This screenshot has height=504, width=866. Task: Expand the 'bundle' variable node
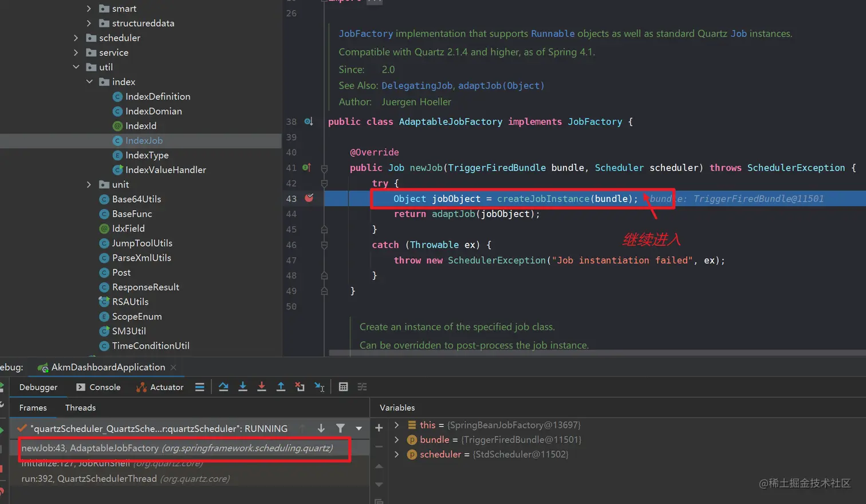pyautogui.click(x=396, y=440)
